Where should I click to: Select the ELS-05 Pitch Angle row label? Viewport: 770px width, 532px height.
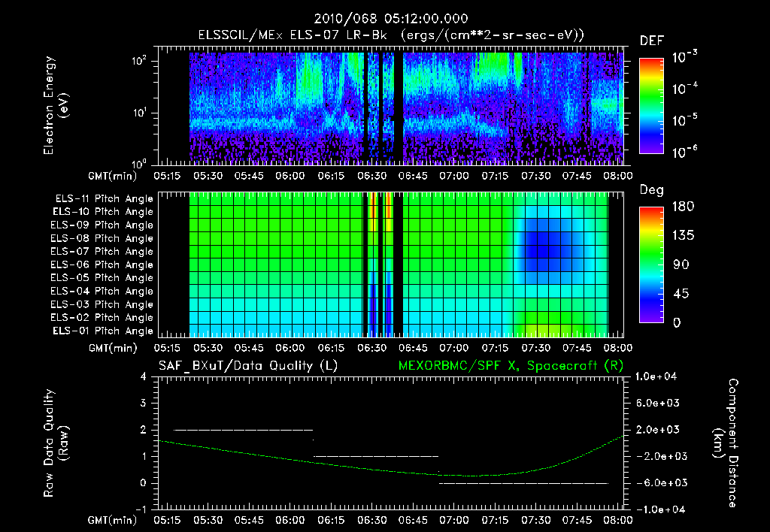(x=102, y=278)
